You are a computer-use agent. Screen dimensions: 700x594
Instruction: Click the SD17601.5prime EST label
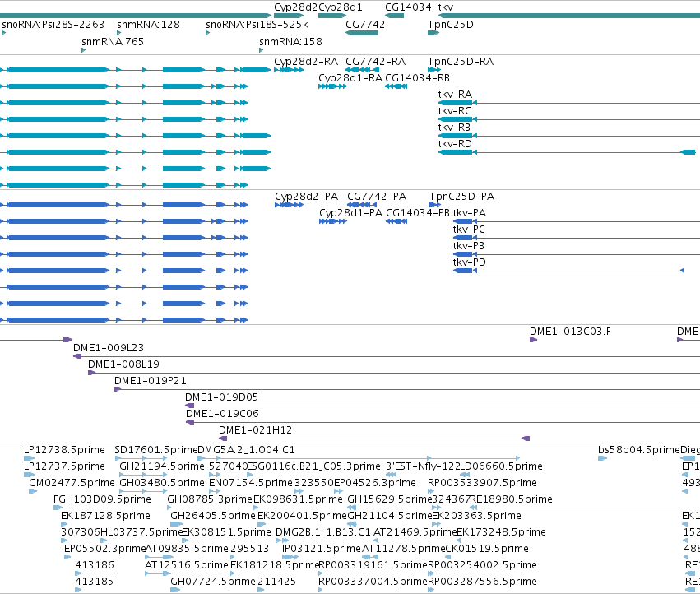155,450
